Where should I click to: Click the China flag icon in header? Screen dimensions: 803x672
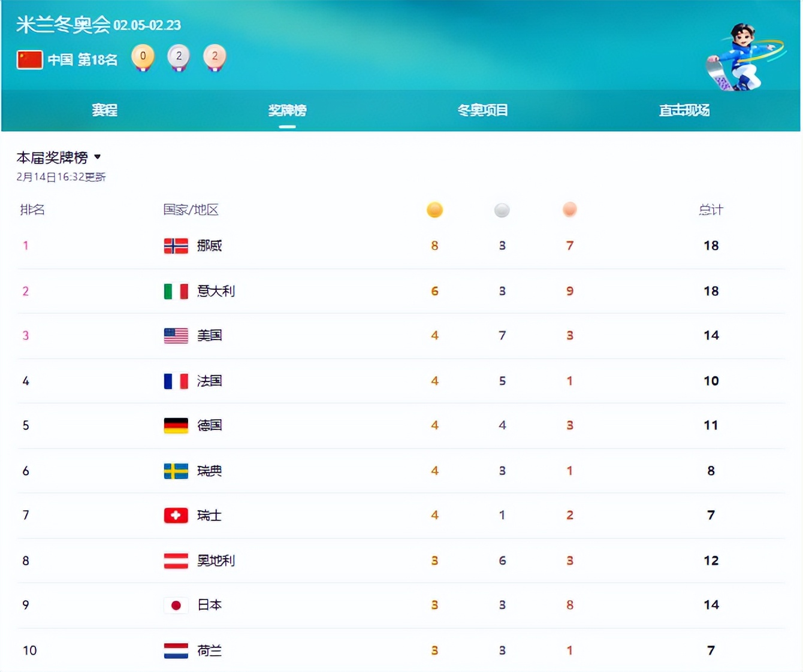pos(29,59)
